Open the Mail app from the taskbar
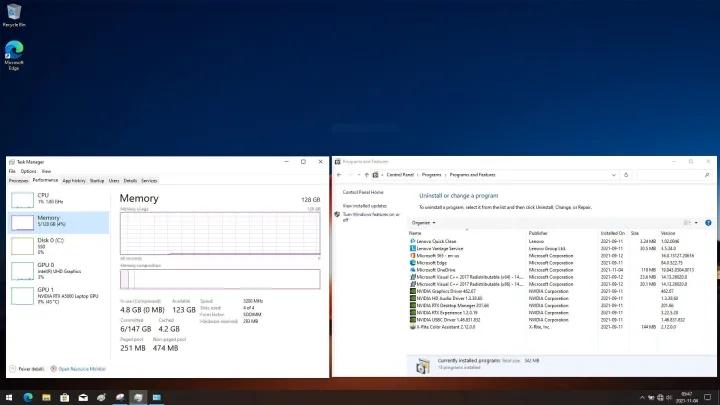This screenshot has width=720, height=405. [x=83, y=397]
